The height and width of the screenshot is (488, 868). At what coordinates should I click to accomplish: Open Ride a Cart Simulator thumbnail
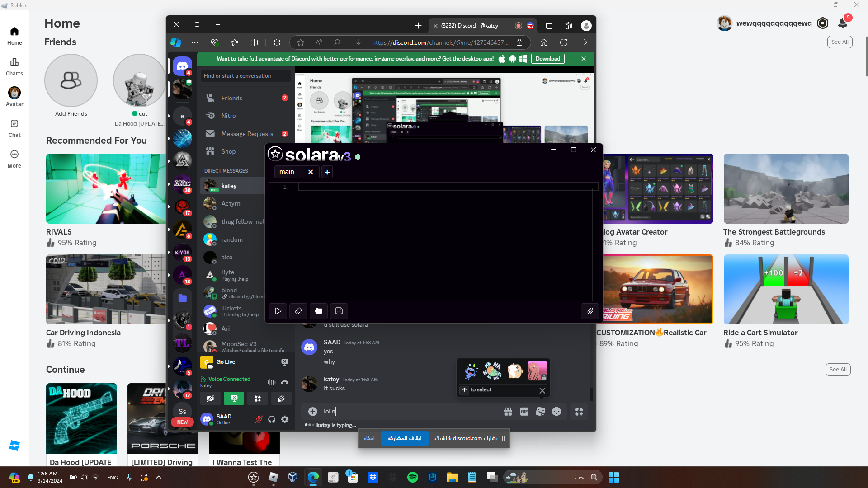[x=786, y=289]
